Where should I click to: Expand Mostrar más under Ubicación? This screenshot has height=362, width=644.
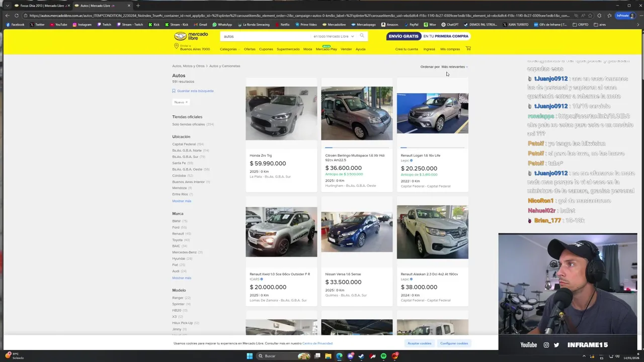182,201
